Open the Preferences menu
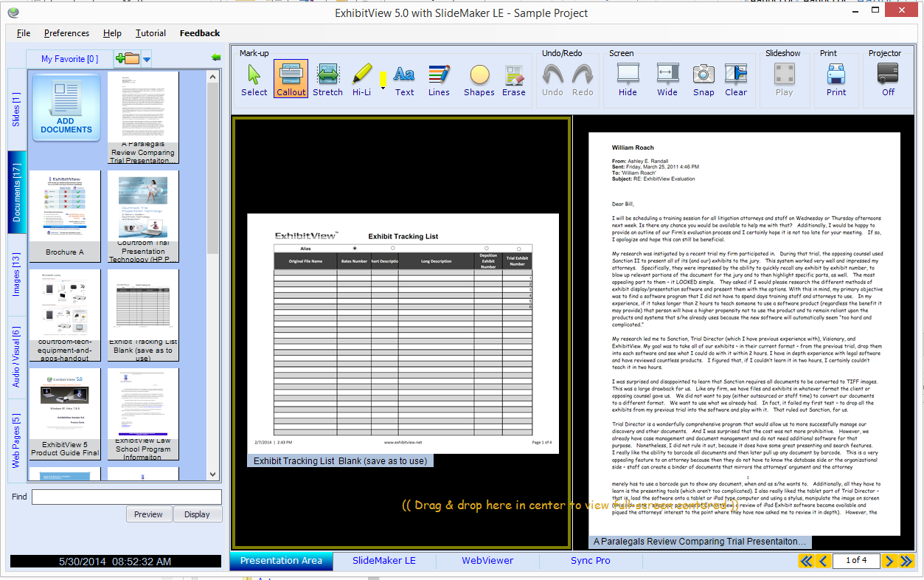Screen dimensions: 924x580 [x=66, y=33]
